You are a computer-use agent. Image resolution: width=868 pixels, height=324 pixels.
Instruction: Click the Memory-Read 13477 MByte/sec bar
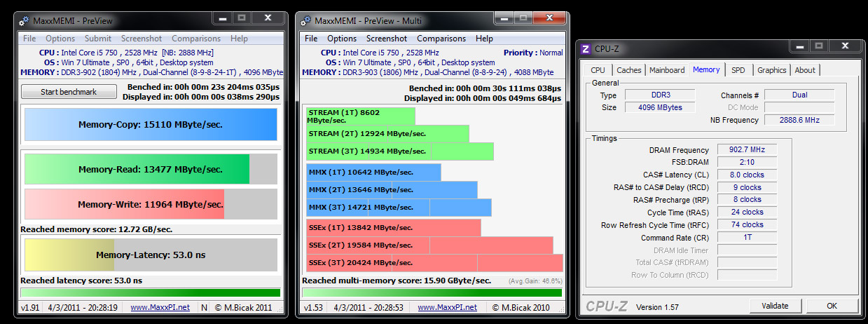151,169
